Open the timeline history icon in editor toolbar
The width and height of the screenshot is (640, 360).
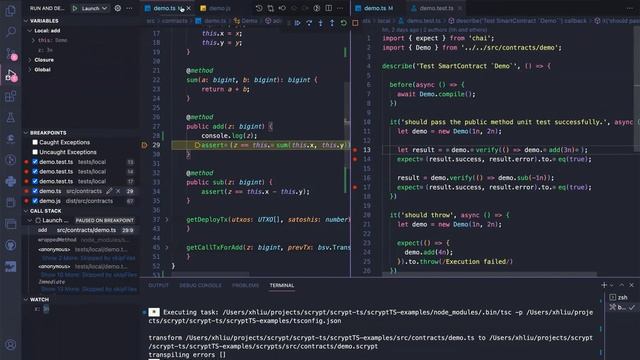[x=259, y=8]
